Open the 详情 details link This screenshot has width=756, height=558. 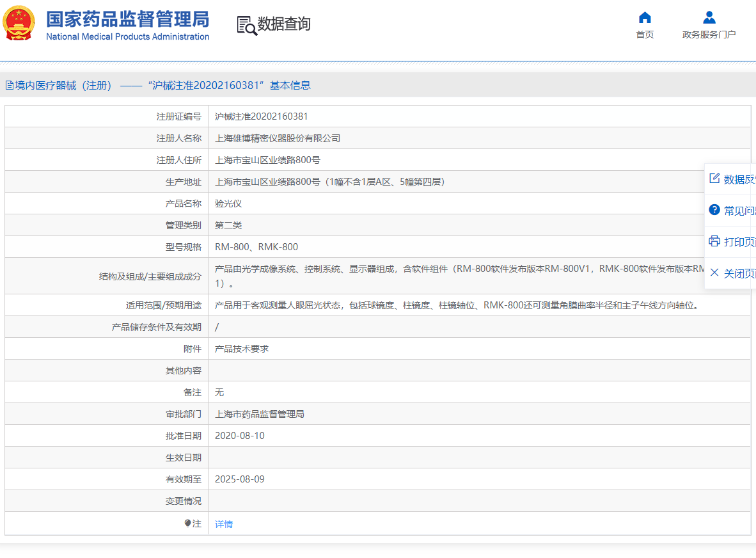224,523
